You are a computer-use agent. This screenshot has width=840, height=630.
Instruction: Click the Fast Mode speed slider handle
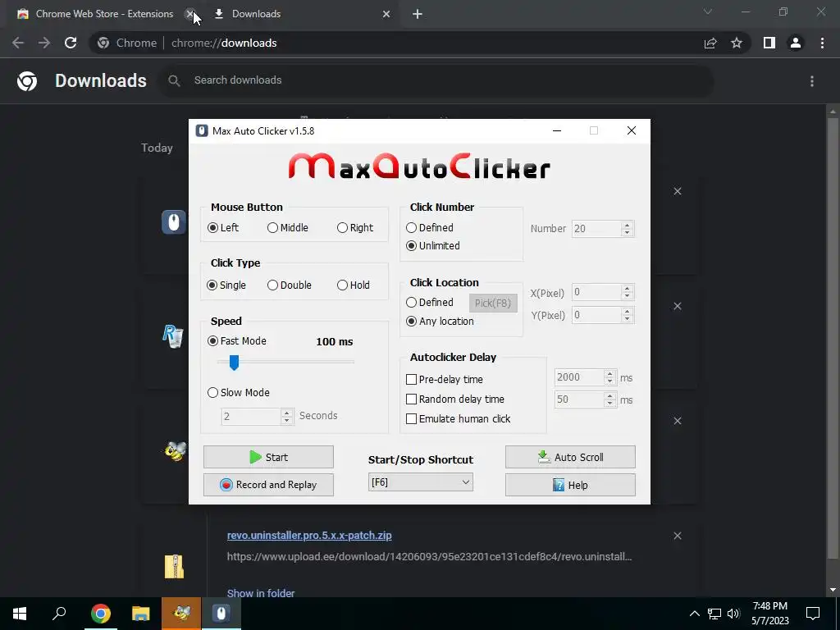[234, 363]
